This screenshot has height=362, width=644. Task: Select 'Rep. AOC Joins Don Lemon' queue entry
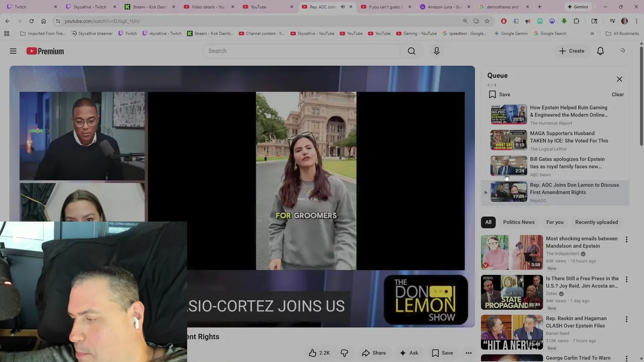pyautogui.click(x=555, y=193)
